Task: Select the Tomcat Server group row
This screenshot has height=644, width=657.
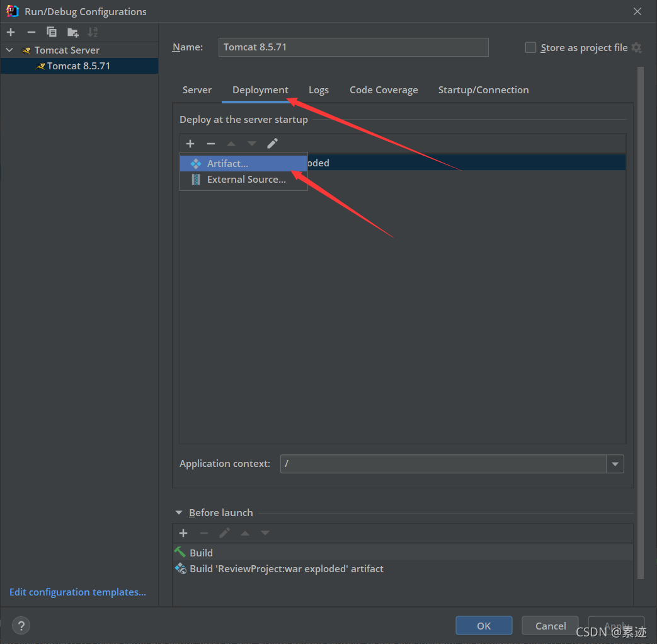Action: pos(79,50)
